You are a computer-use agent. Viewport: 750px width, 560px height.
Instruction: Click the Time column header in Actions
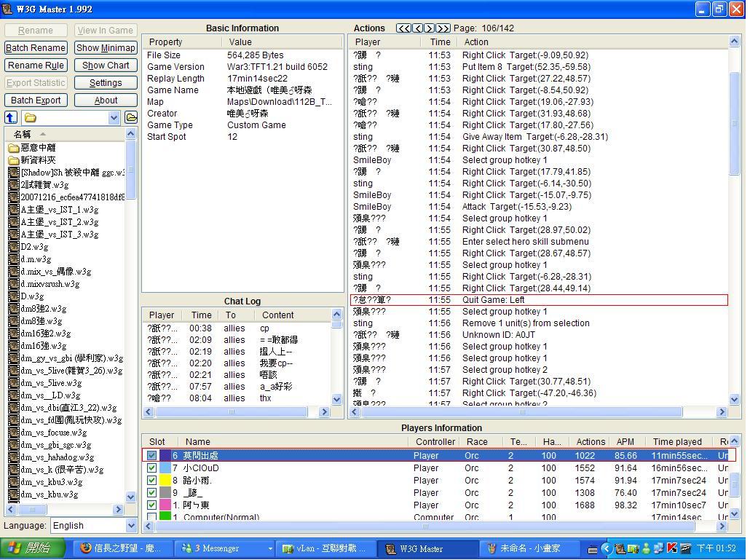[440, 42]
